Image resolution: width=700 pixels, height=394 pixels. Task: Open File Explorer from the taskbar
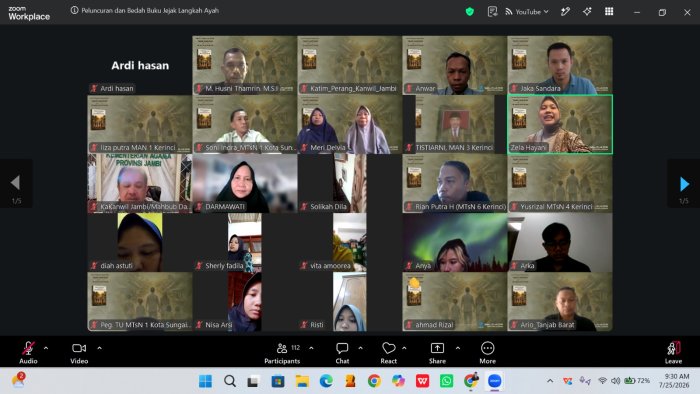tap(302, 381)
